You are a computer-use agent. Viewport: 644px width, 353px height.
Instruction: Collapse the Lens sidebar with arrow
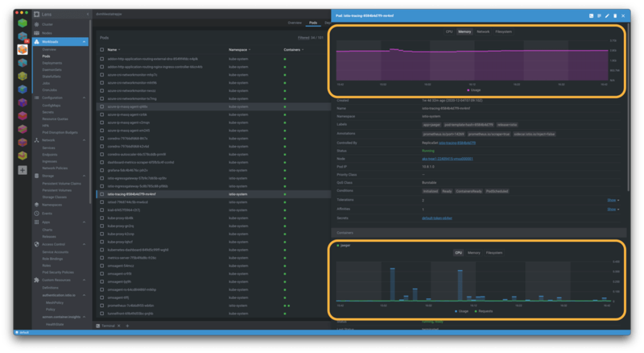click(x=88, y=15)
